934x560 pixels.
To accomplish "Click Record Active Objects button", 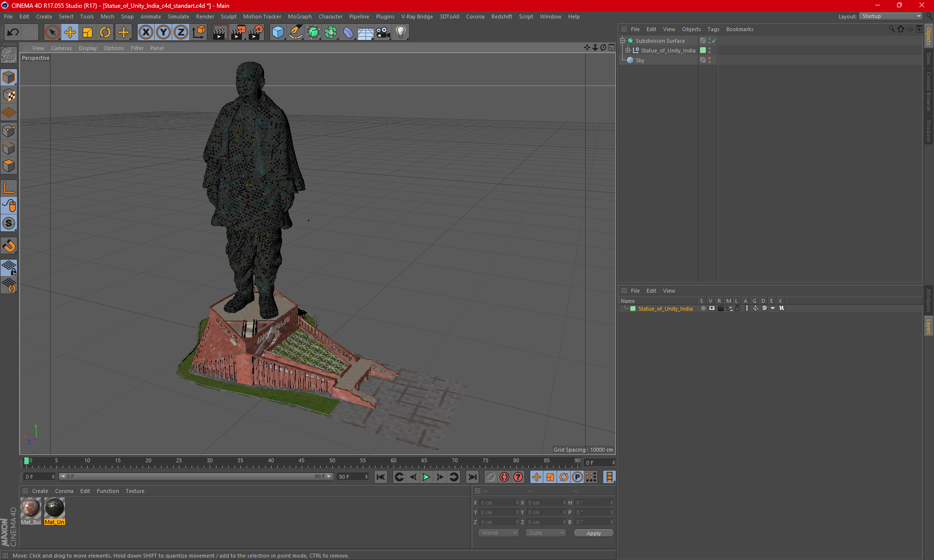I will click(490, 477).
